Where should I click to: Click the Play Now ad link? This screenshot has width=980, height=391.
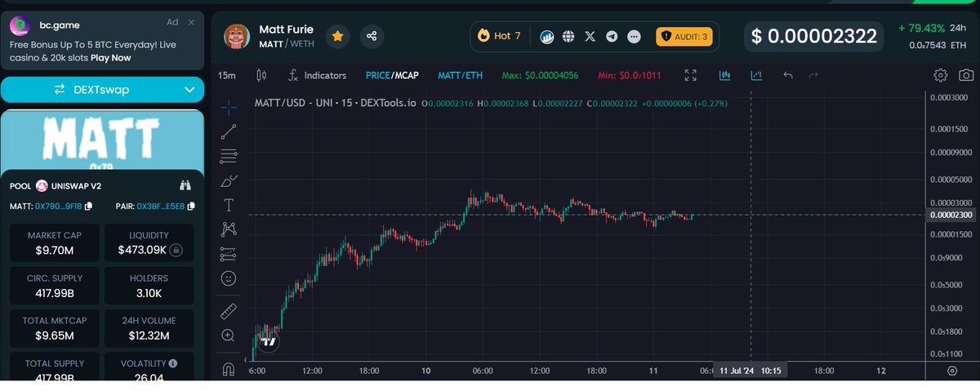point(111,58)
